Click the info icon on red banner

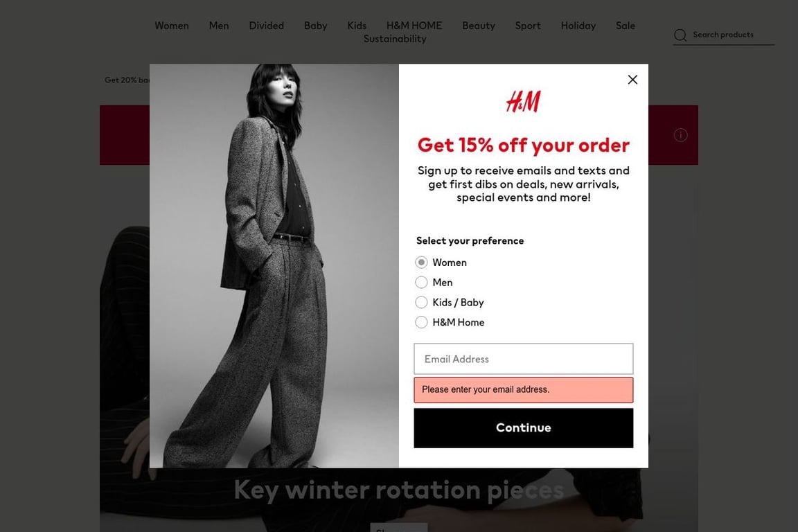click(680, 135)
